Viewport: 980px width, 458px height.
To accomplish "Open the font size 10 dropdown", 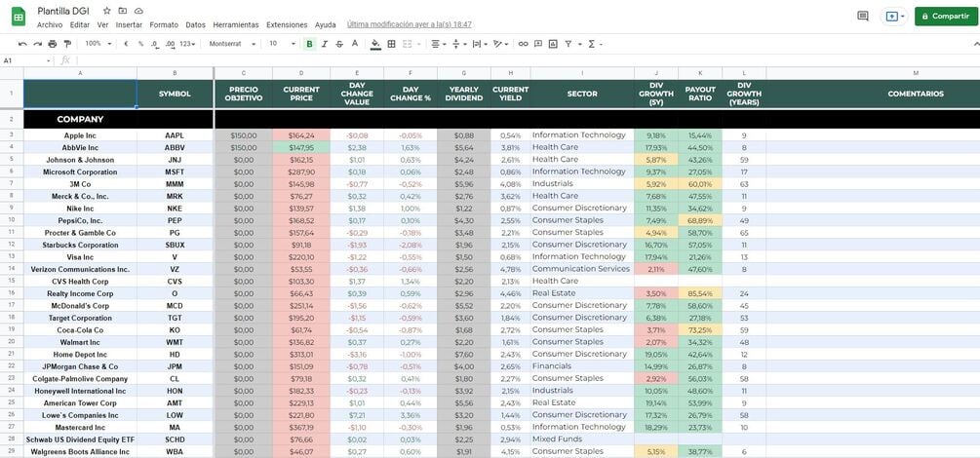I will 283,44.
